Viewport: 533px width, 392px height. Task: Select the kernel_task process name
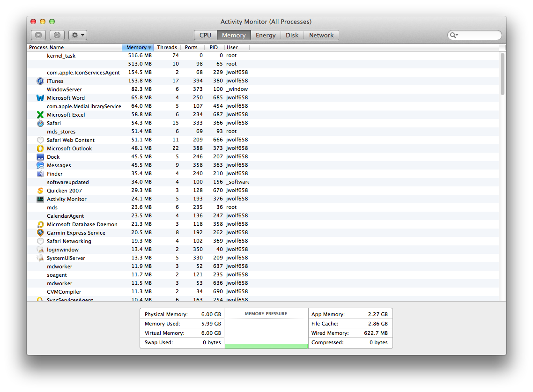coord(61,56)
